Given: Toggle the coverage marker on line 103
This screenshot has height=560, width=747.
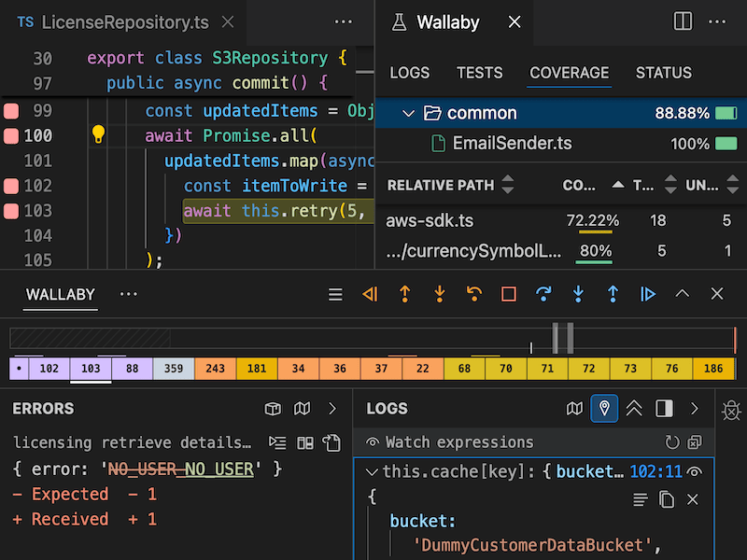Looking at the screenshot, I should [11, 211].
